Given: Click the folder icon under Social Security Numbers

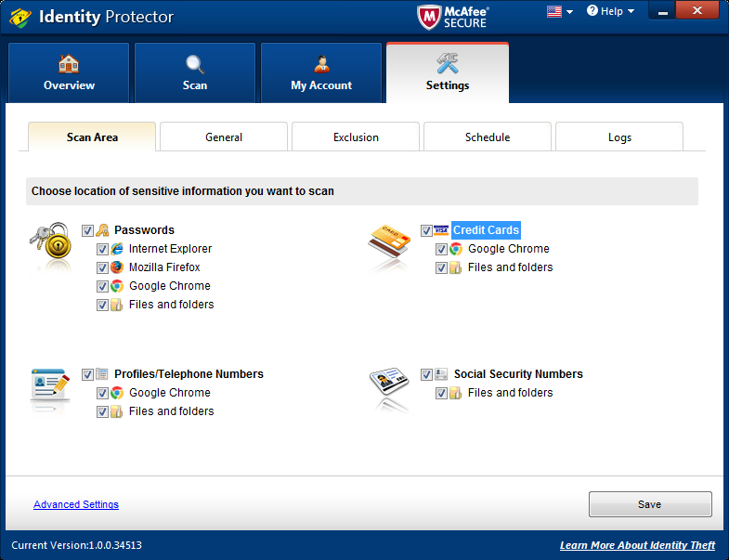Looking at the screenshot, I should coord(456,393).
